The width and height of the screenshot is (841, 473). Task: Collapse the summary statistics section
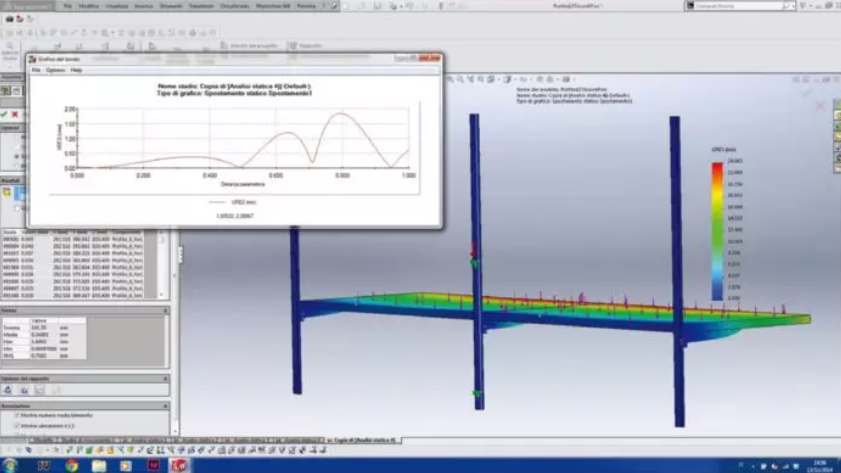click(165, 311)
